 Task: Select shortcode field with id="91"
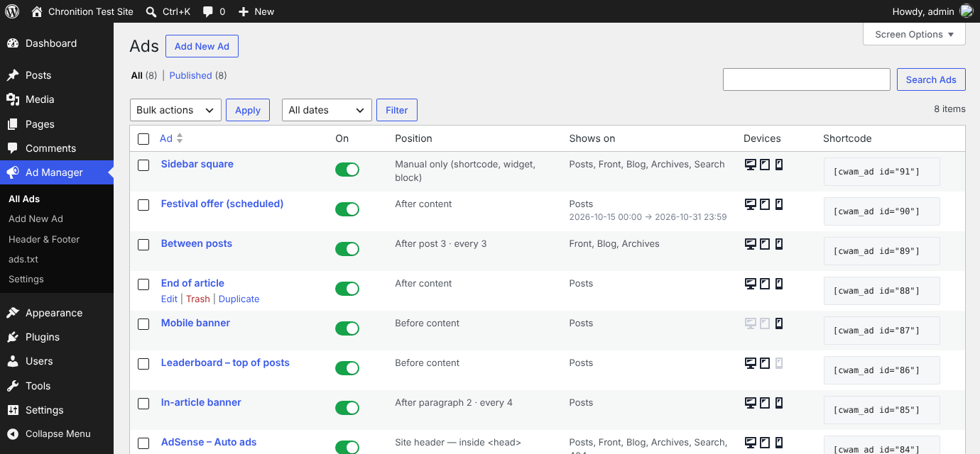coord(882,172)
